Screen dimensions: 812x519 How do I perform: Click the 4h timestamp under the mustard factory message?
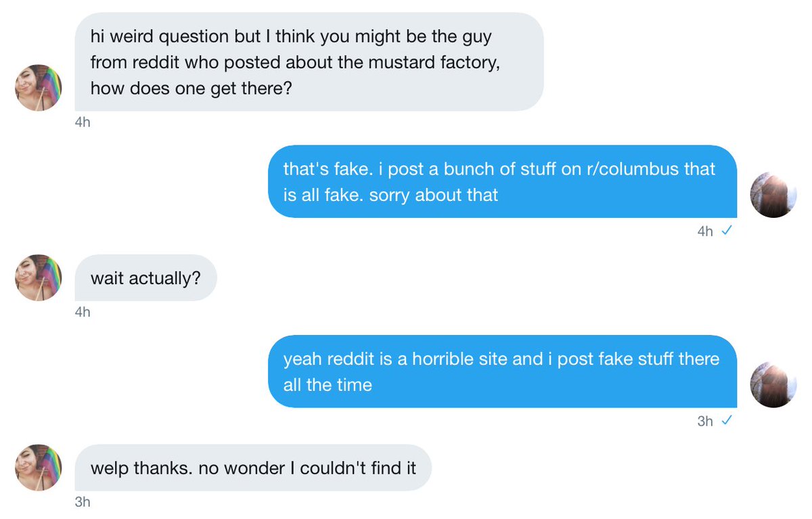pyautogui.click(x=83, y=122)
